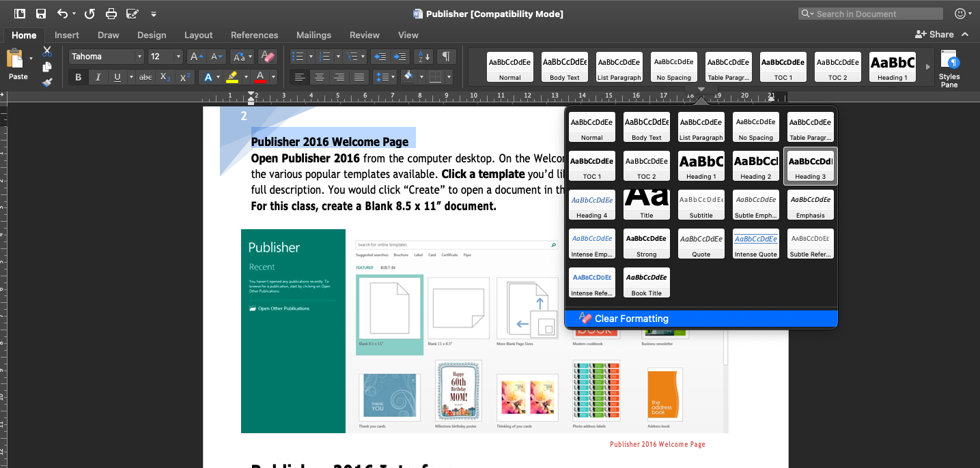Click the shading paint bucket button
This screenshot has height=468, width=980.
[408, 77]
